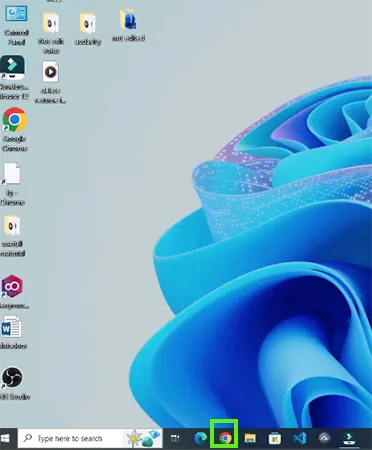Viewport: 372px width, 450px height.
Task: Click the 'Type here to search' box
Action: 90,438
